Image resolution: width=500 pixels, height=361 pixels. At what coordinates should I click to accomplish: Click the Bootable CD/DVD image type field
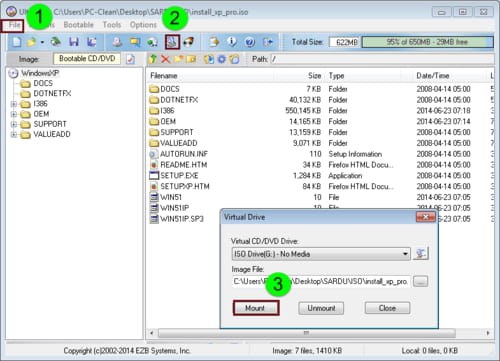[87, 59]
